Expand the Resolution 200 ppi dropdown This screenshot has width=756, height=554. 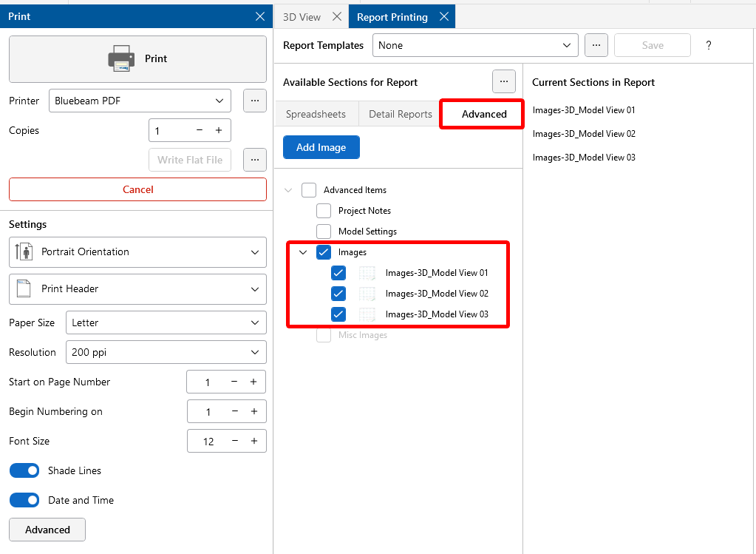(x=166, y=352)
